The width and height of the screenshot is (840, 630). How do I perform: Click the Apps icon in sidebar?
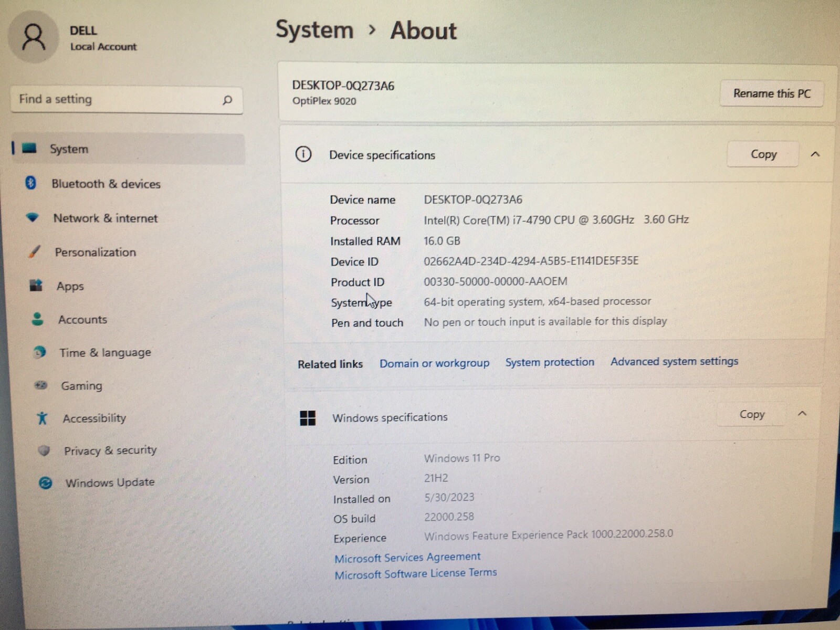pos(36,286)
